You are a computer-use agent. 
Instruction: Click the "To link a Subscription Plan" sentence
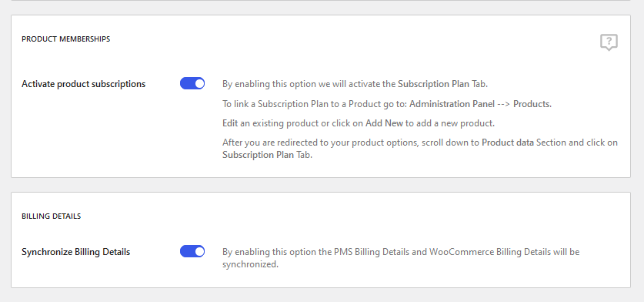pyautogui.click(x=387, y=104)
